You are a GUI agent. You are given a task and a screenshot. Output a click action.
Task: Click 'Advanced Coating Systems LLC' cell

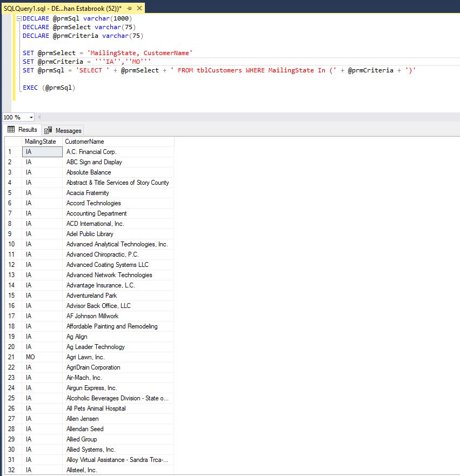coord(118,265)
